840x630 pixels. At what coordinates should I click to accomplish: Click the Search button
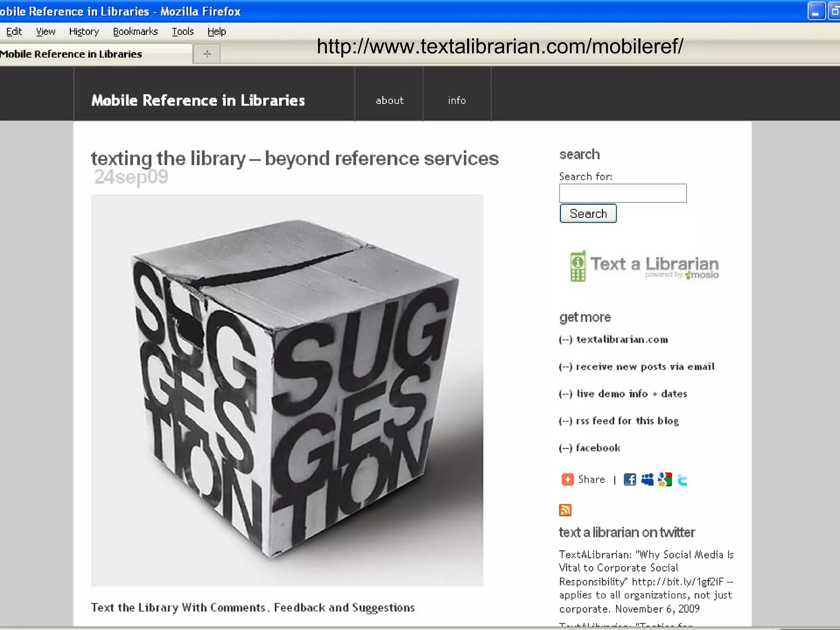588,214
